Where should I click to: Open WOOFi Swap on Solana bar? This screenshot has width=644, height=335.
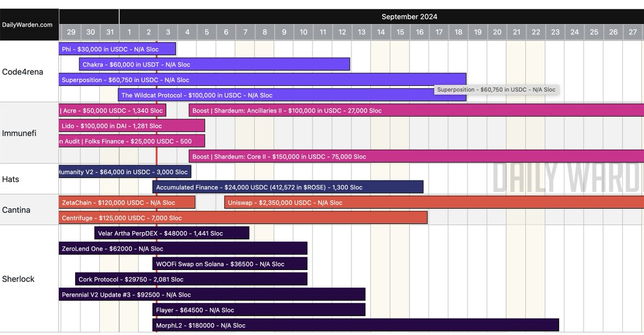230,264
